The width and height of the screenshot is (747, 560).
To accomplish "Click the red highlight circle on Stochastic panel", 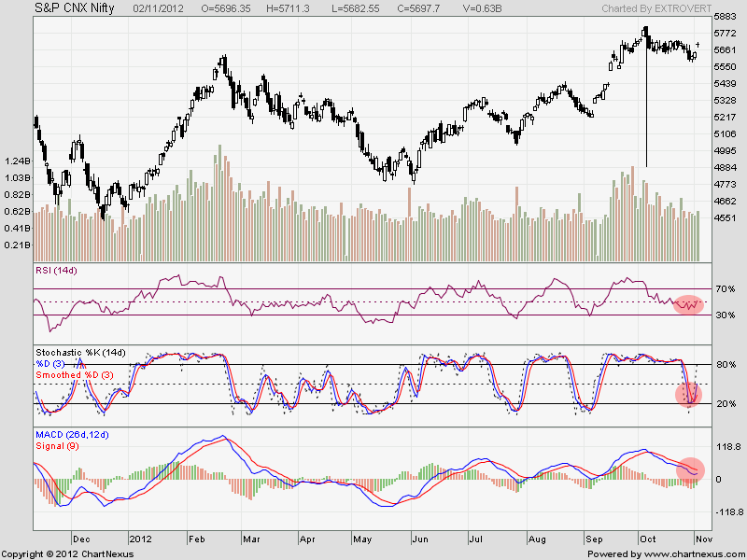I will click(690, 395).
